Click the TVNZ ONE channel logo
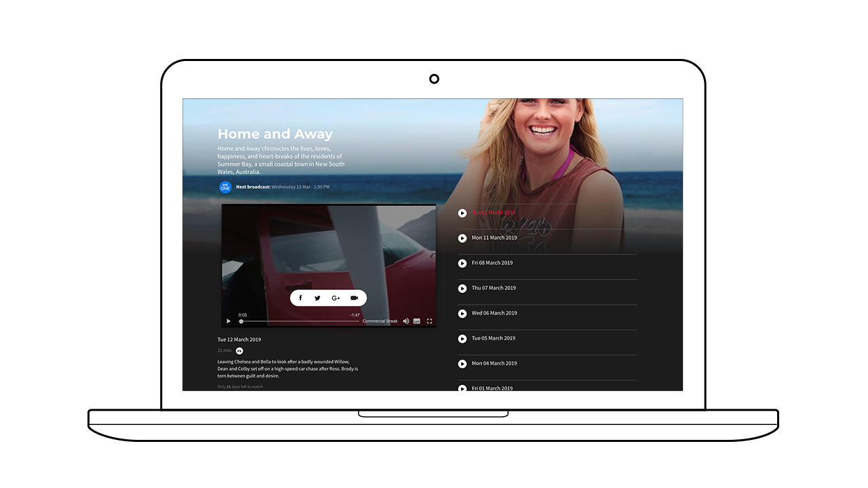The height and width of the screenshot is (488, 868). pos(225,187)
